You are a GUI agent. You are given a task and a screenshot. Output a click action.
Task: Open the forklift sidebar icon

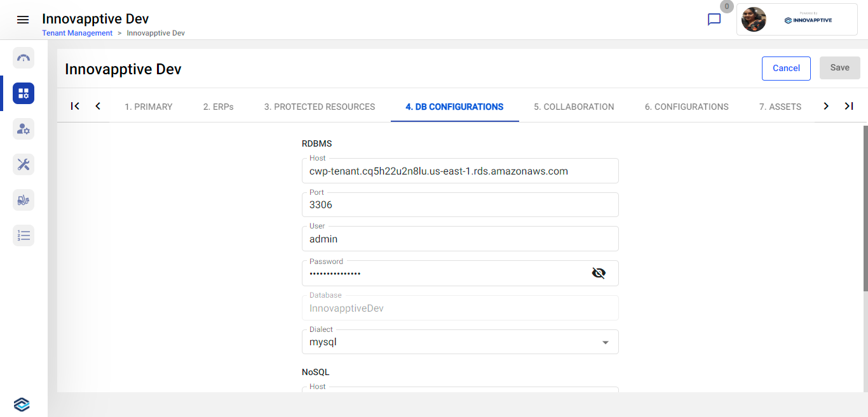(x=24, y=200)
